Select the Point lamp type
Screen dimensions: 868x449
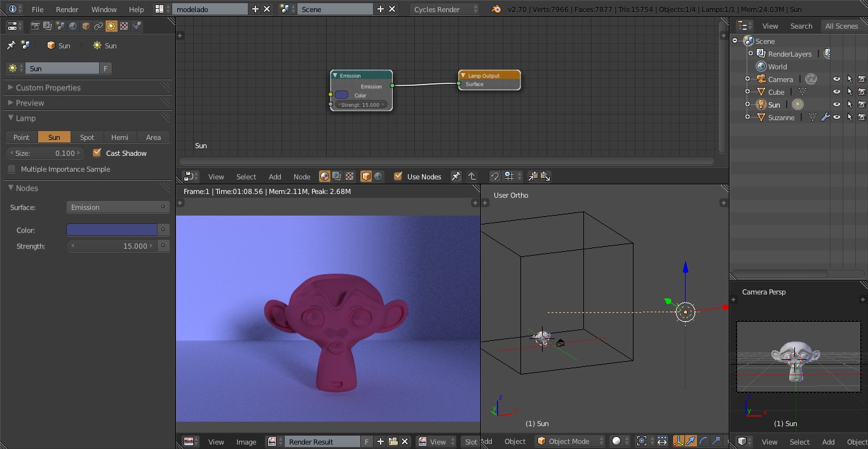tap(22, 137)
